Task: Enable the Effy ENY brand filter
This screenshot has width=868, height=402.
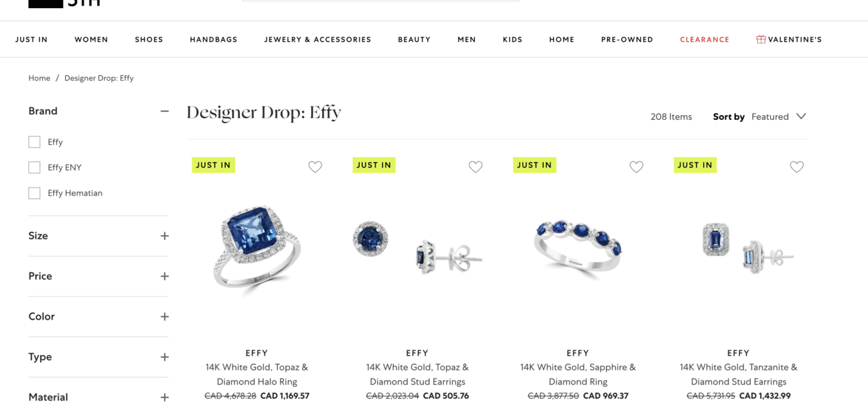Action: (x=34, y=167)
